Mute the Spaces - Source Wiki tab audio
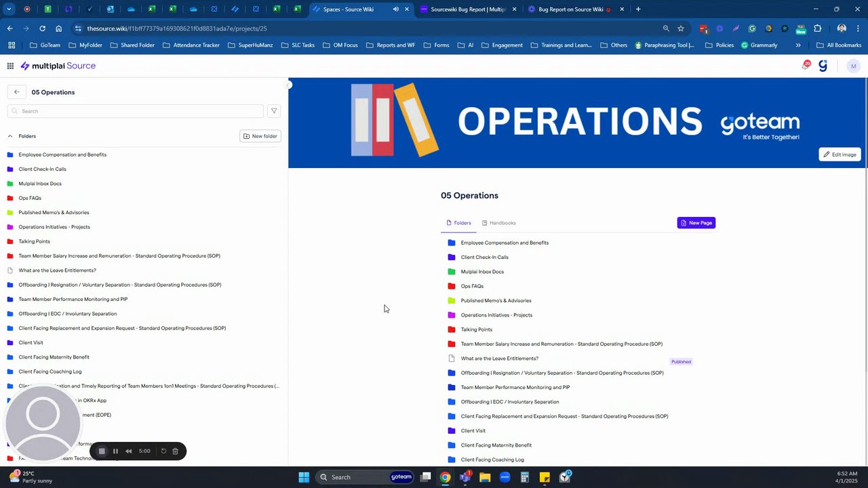Viewport: 868px width, 488px height. pos(396,9)
